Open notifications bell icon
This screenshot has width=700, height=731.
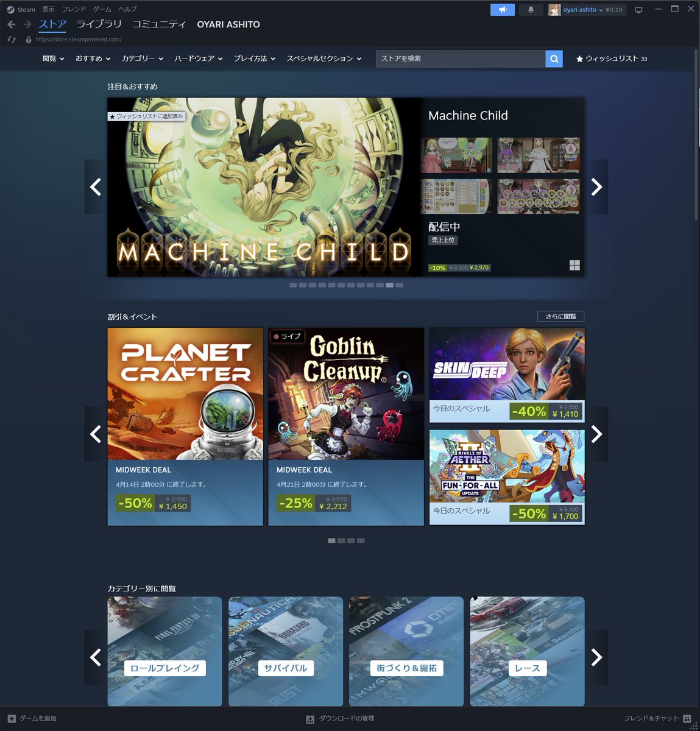tap(531, 10)
